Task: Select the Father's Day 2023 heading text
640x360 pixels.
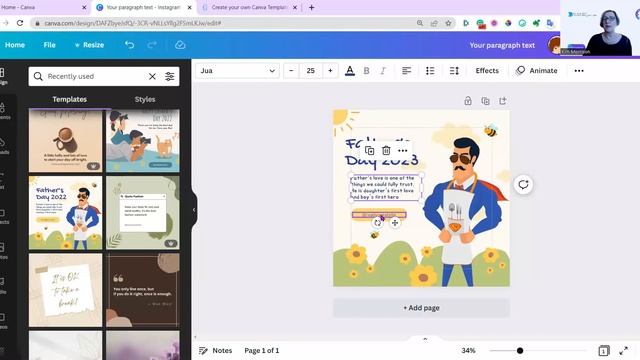Action: point(381,152)
